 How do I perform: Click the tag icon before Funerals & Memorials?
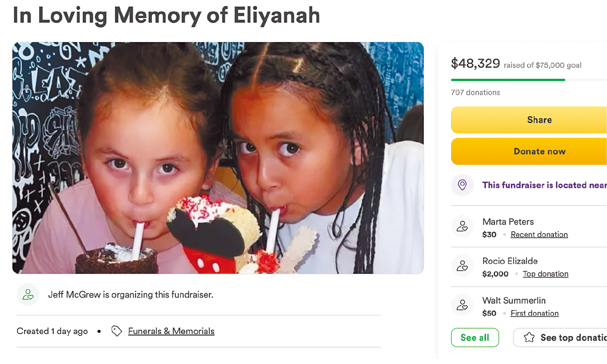pos(116,331)
